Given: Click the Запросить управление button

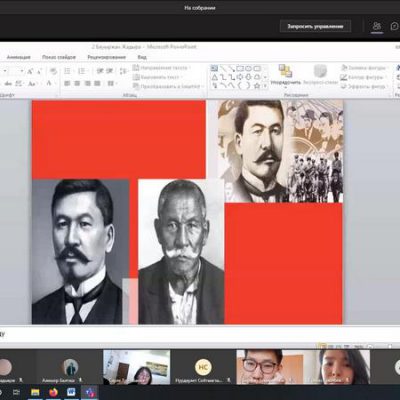Looking at the screenshot, I should tap(315, 27).
